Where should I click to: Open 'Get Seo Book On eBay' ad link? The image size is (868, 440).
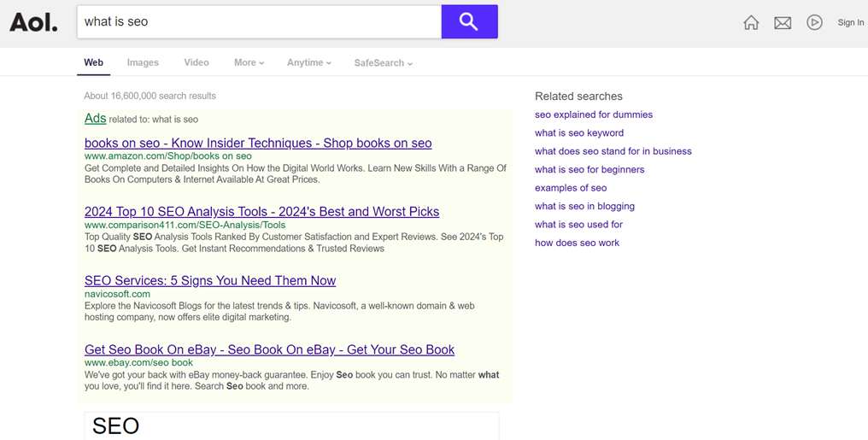(270, 349)
